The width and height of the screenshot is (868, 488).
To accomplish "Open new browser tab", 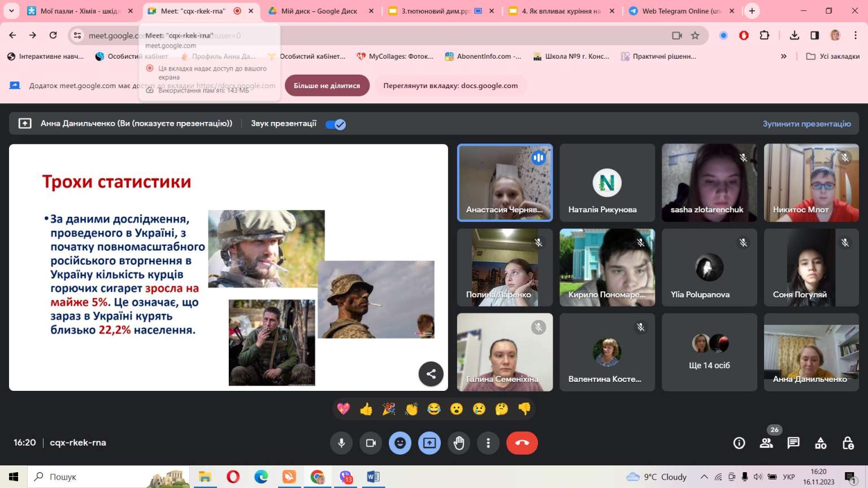I will [752, 11].
